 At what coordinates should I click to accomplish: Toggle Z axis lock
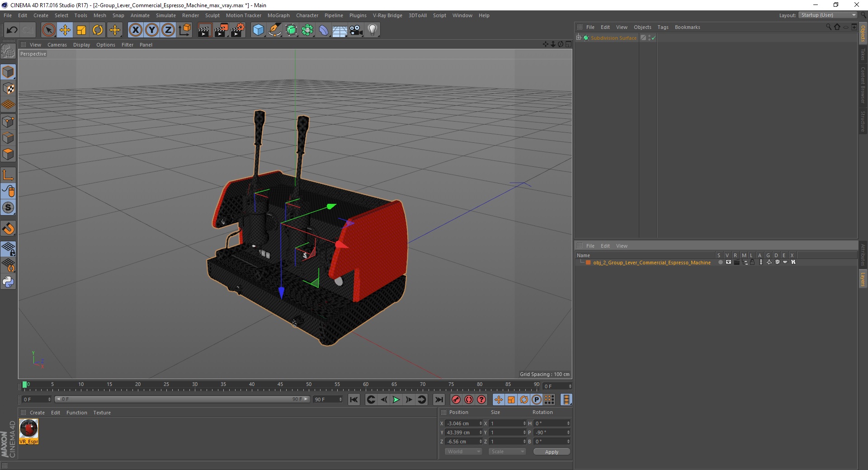(x=168, y=30)
